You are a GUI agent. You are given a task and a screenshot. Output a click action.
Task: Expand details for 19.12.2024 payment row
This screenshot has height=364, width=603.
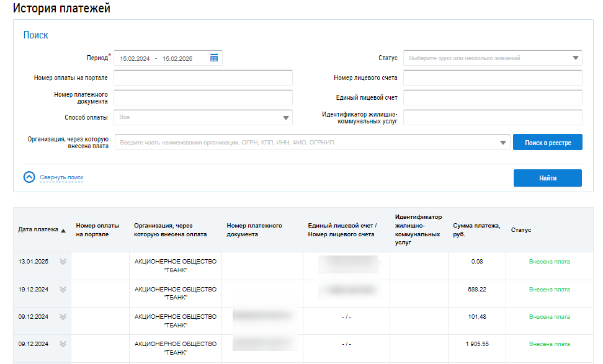(x=63, y=290)
